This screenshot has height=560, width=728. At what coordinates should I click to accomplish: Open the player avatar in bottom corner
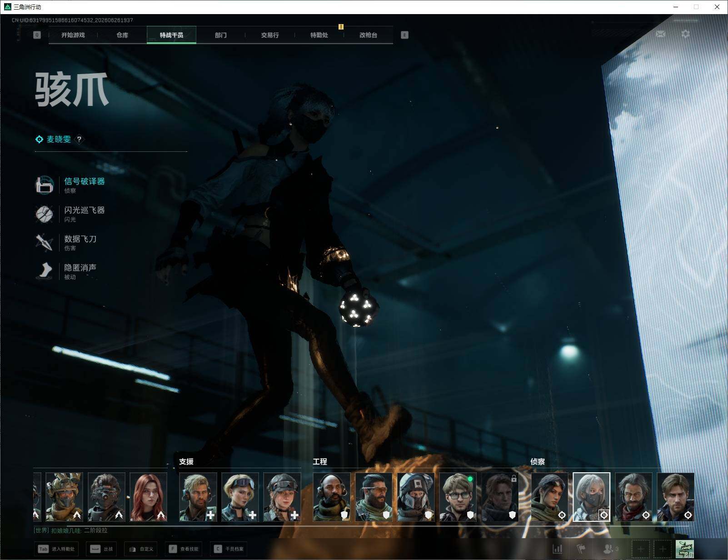tap(684, 549)
